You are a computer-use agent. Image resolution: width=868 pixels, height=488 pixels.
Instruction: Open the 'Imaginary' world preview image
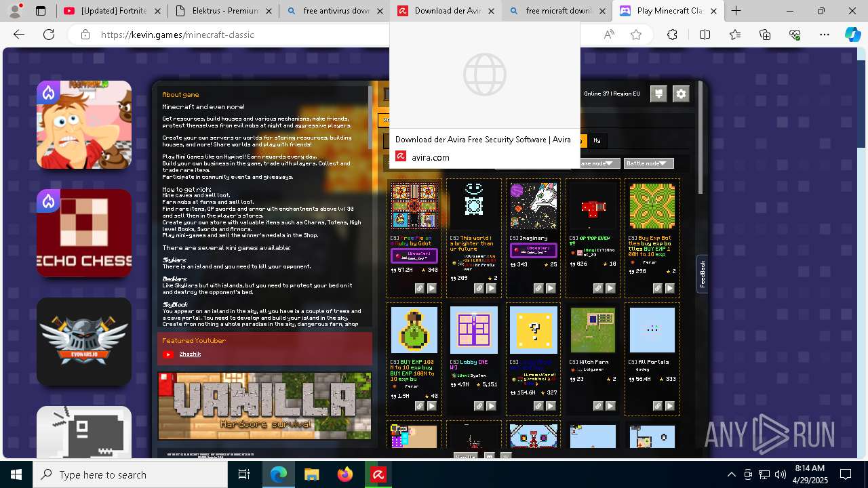click(x=534, y=205)
